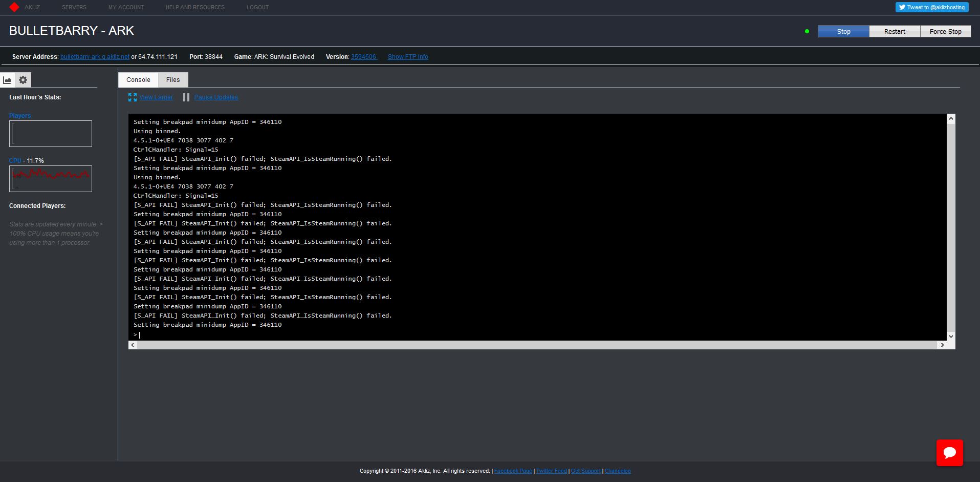This screenshot has width=980, height=482.
Task: Click the Twitter bird icon
Action: (x=902, y=7)
